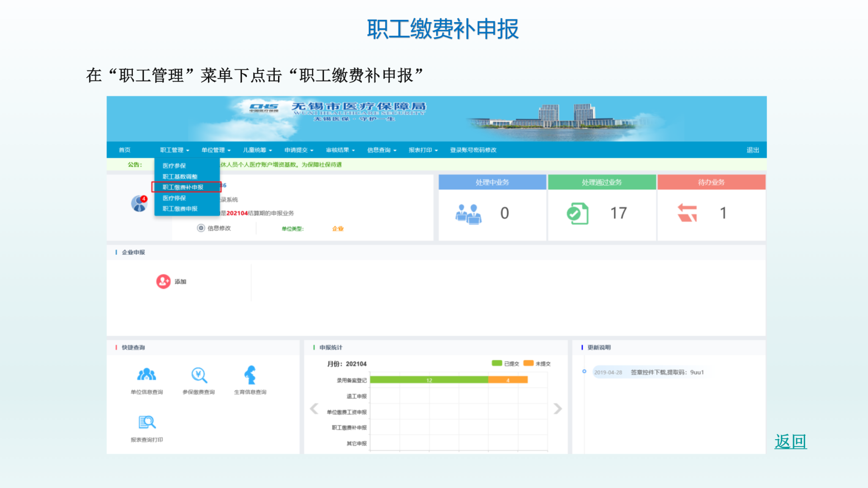Open 参保缴费查询 magnifier icon
Viewport: 868px width, 488px height.
(198, 375)
